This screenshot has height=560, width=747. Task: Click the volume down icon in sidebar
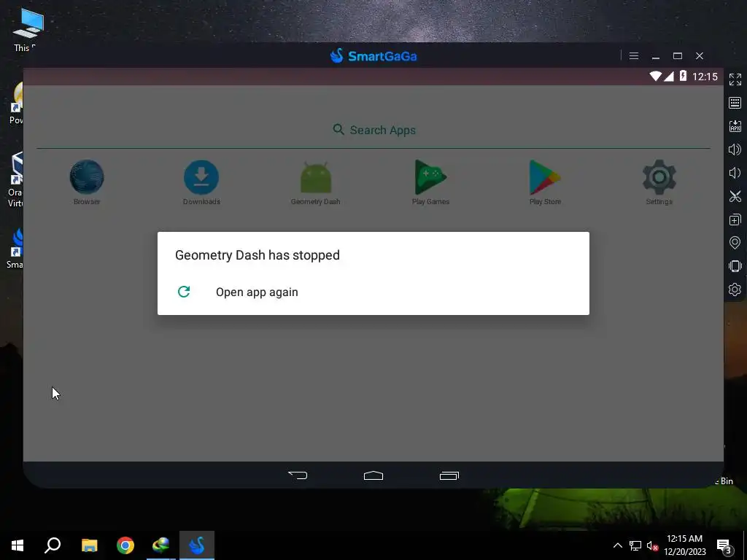[x=735, y=173]
